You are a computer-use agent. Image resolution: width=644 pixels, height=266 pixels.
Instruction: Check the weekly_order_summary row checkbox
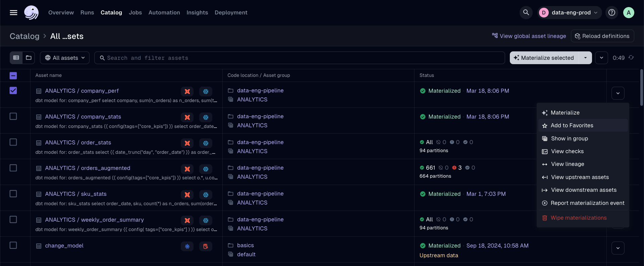(13, 219)
